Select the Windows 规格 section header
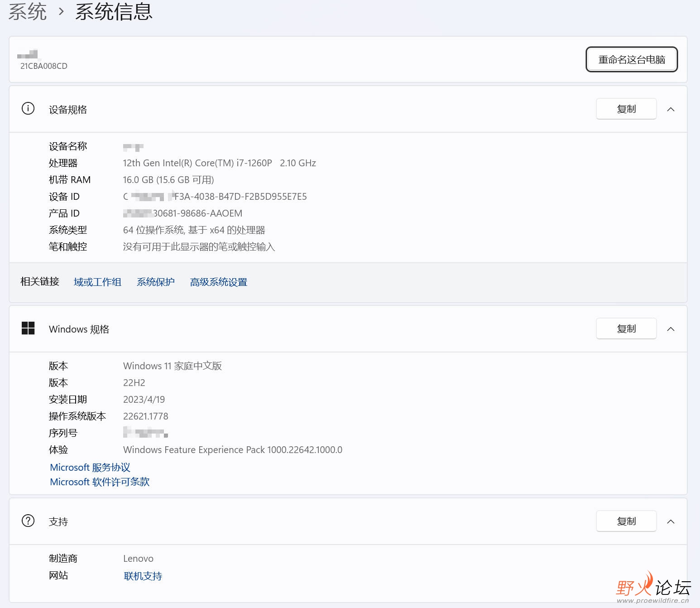The image size is (700, 608). (348, 329)
